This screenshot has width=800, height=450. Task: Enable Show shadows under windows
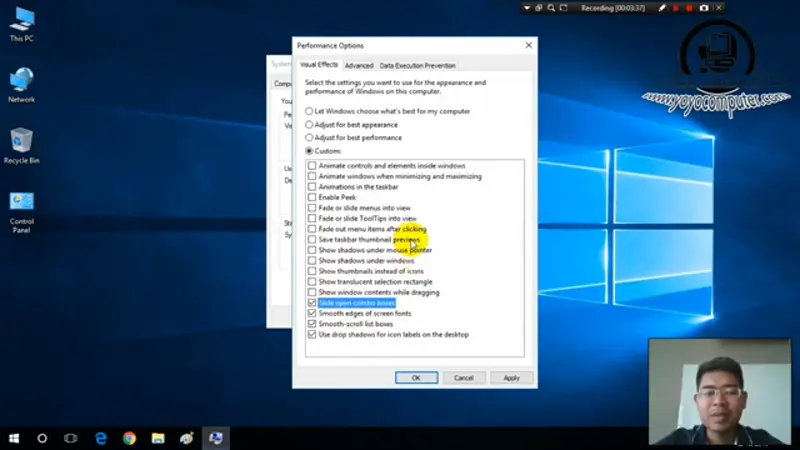pyautogui.click(x=312, y=261)
